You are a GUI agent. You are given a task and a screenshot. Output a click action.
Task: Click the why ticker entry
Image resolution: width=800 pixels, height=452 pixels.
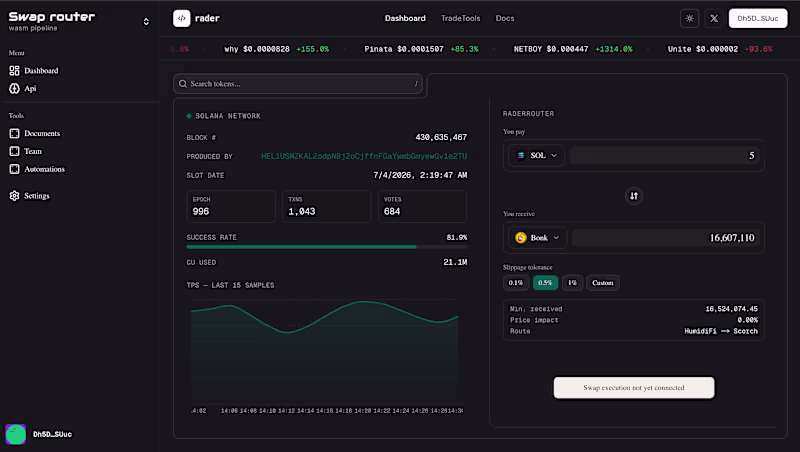point(277,49)
